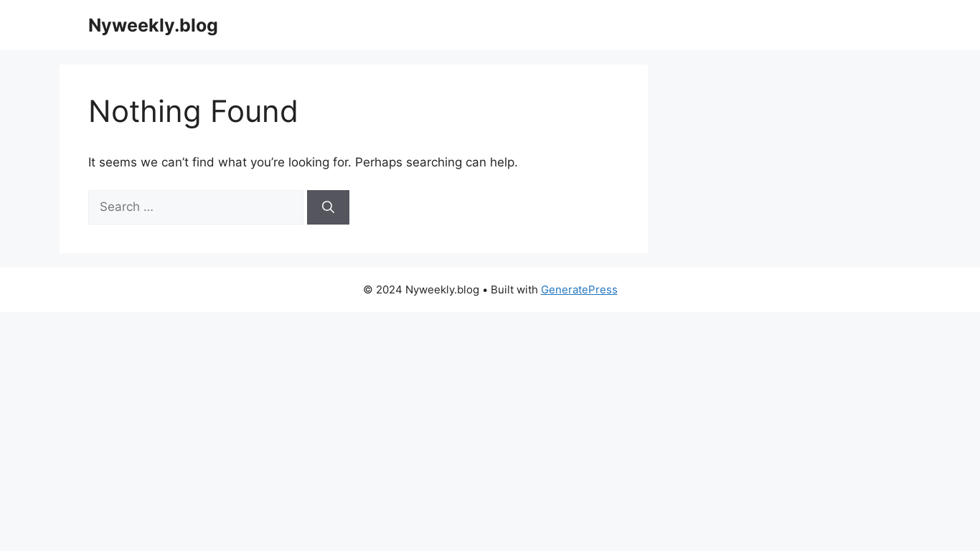Screen dimensions: 980x551
Task: Click the word 'Found' in page heading
Action: click(x=248, y=112)
